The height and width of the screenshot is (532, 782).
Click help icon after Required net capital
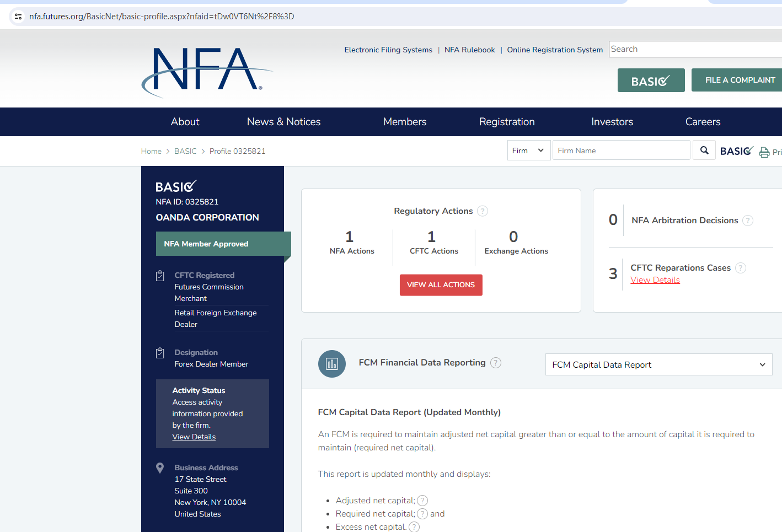click(422, 514)
